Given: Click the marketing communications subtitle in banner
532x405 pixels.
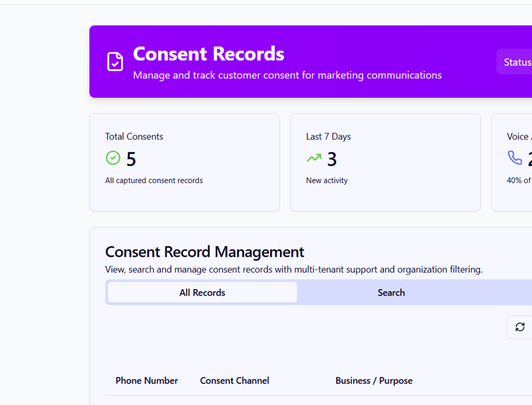Looking at the screenshot, I should (287, 75).
